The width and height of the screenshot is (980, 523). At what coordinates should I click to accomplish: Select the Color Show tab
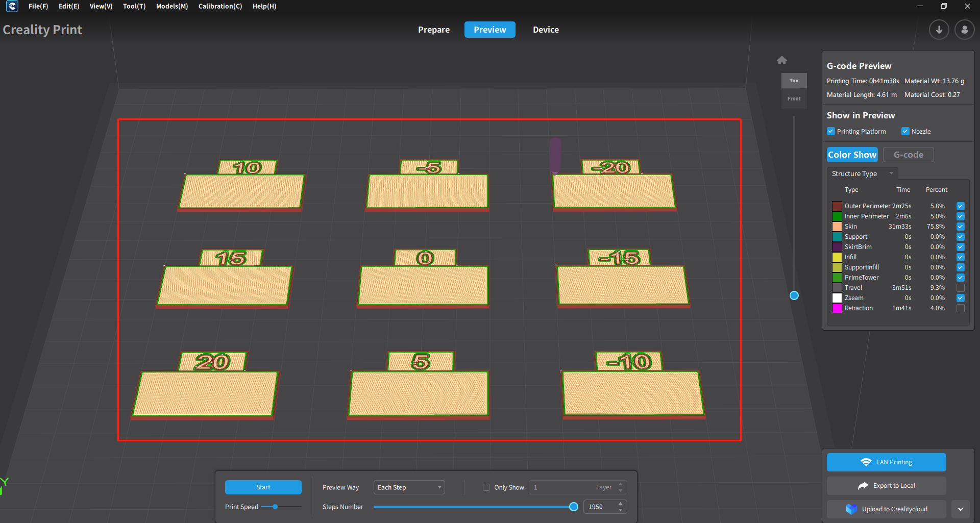tap(852, 155)
